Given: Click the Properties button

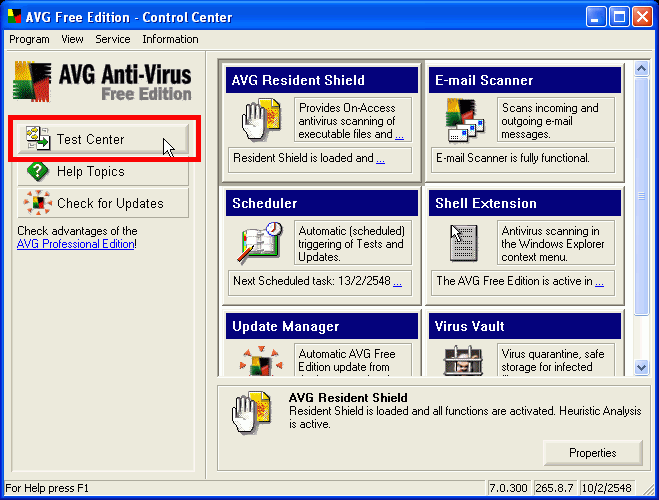Looking at the screenshot, I should point(593,453).
